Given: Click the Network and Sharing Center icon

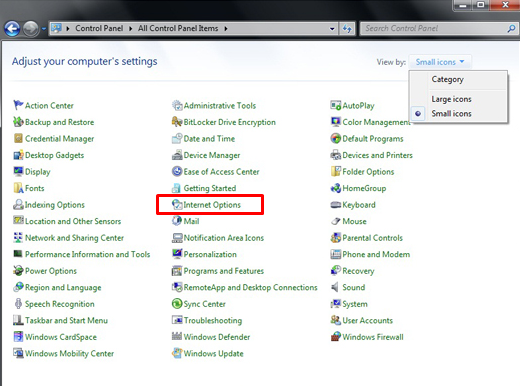Looking at the screenshot, I should pyautogui.click(x=18, y=238).
